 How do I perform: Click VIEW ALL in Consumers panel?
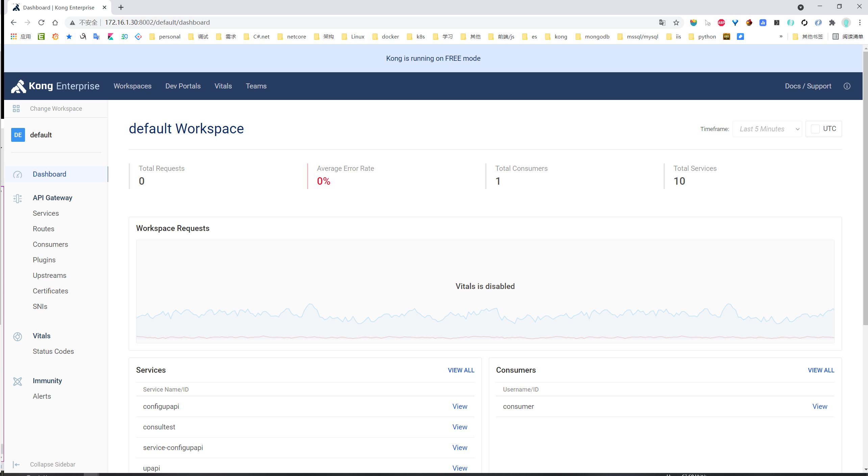pyautogui.click(x=821, y=370)
